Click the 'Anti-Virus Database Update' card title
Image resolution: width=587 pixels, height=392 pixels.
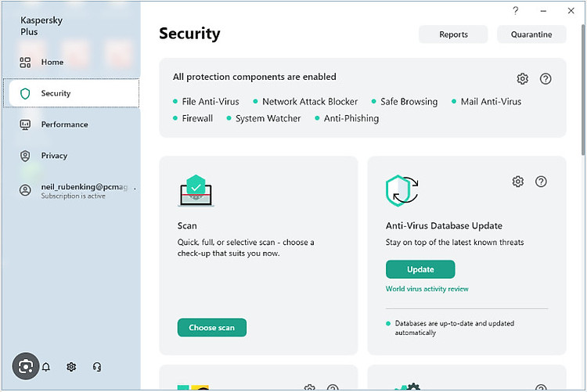coord(444,226)
